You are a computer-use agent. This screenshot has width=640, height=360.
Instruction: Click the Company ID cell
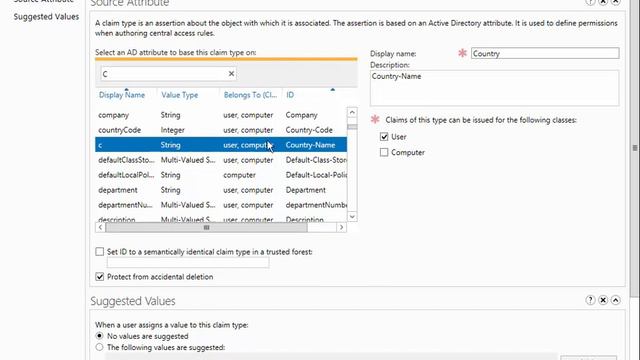[x=301, y=115]
